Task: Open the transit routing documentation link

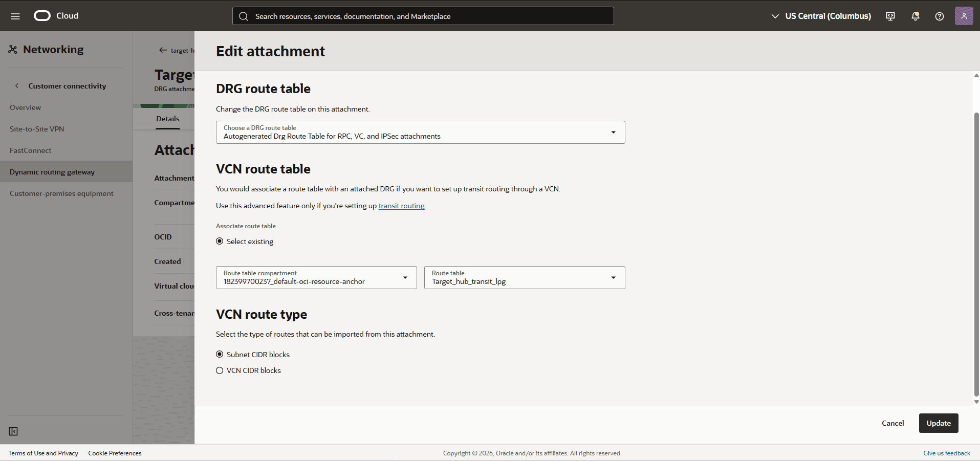Action: 401,206
